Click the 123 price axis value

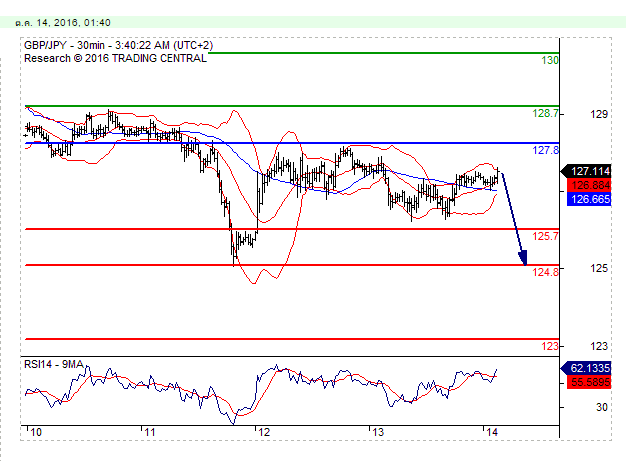pos(599,346)
